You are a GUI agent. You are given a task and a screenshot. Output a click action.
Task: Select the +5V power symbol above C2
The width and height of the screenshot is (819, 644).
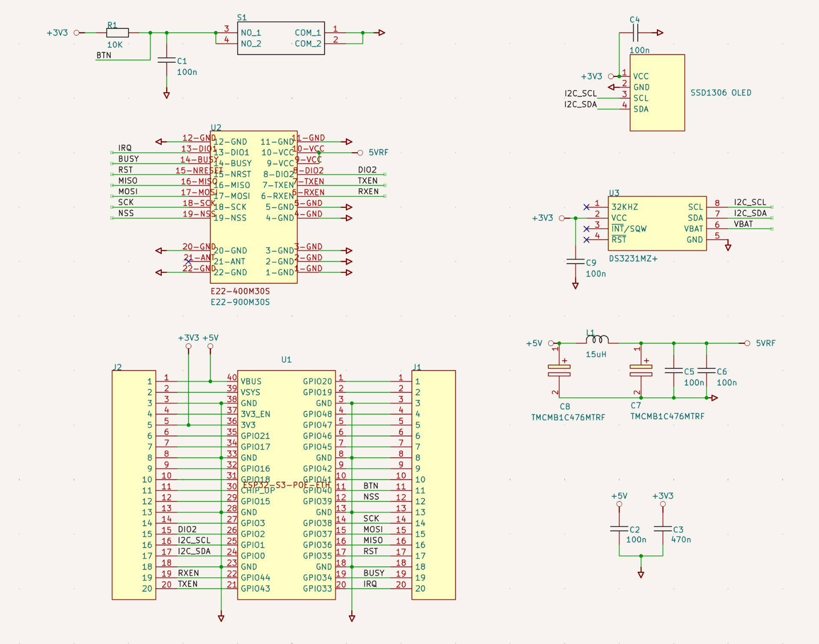(x=619, y=503)
